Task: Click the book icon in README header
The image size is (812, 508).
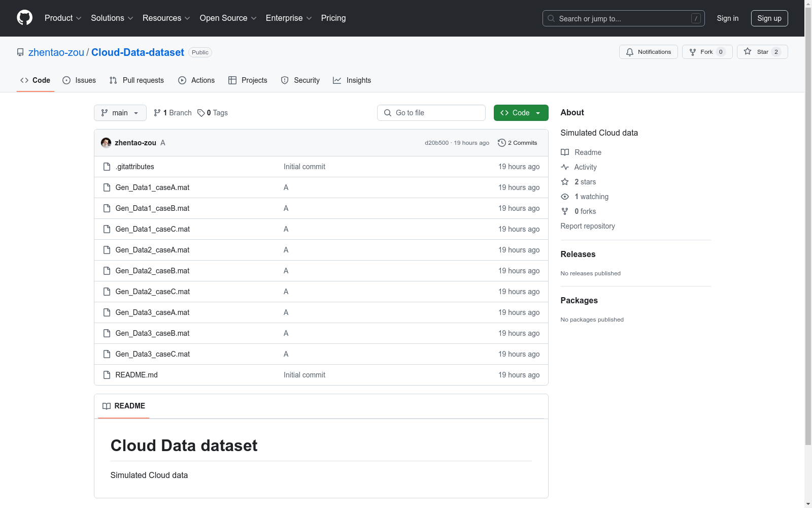Action: (107, 406)
